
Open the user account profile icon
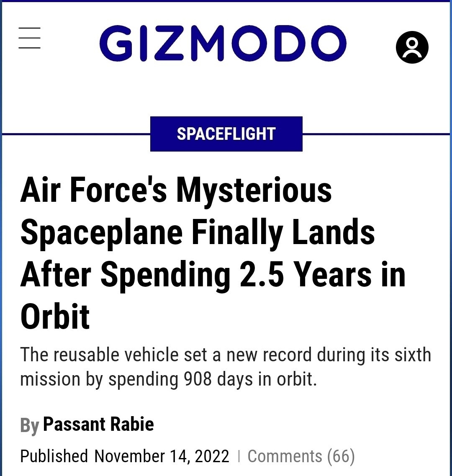pos(412,47)
